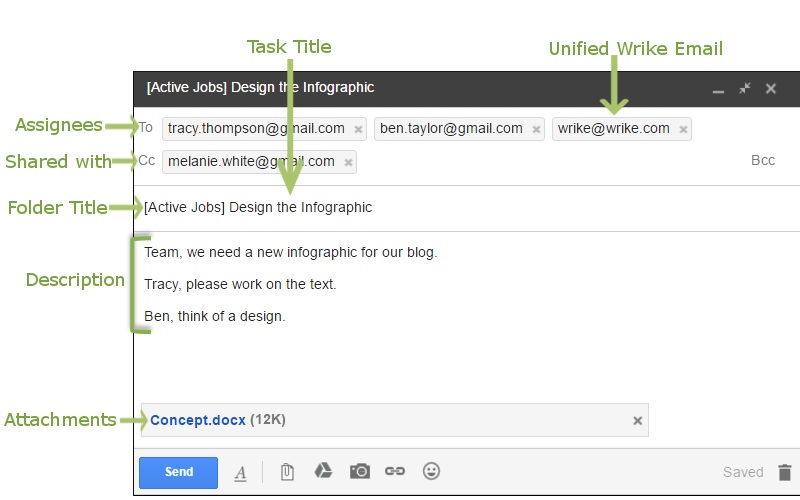Open the emoticon smiley picker
The height and width of the screenshot is (500, 800).
(x=431, y=471)
